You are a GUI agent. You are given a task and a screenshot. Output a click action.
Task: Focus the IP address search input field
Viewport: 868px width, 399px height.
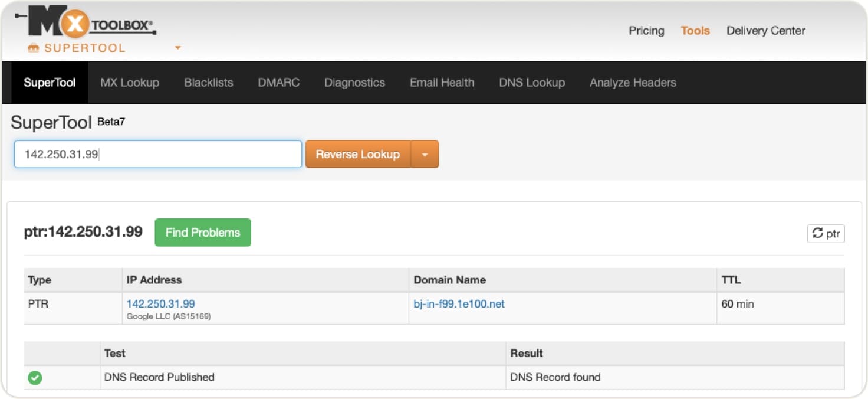point(158,154)
